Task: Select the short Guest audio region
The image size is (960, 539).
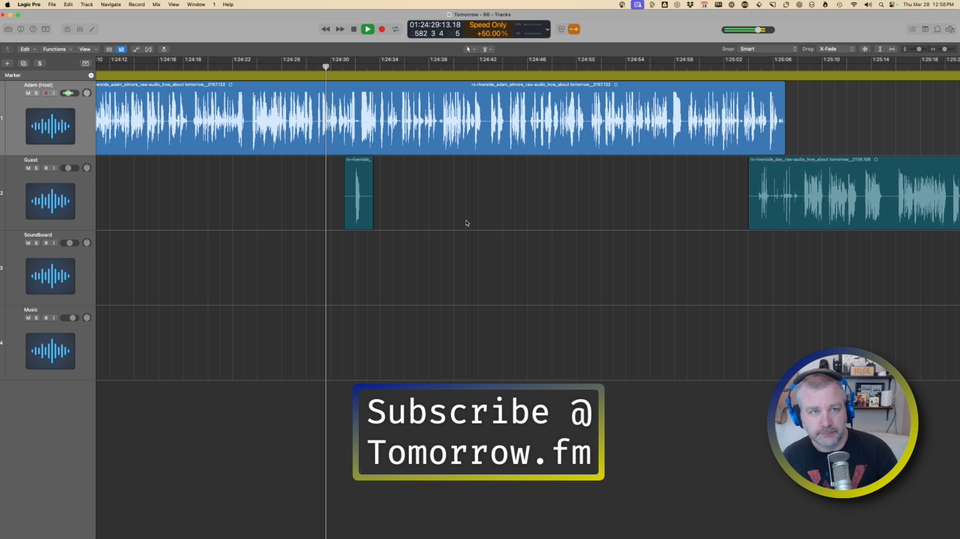Action: (x=359, y=193)
